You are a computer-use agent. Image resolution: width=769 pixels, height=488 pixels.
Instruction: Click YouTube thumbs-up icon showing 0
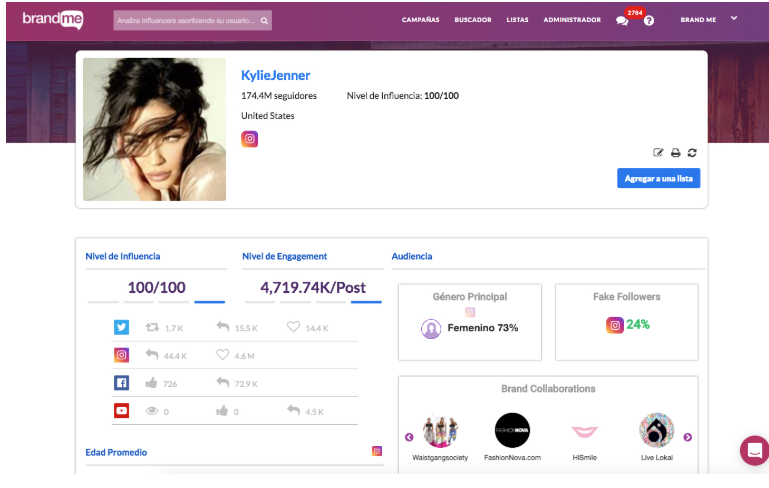coord(222,411)
